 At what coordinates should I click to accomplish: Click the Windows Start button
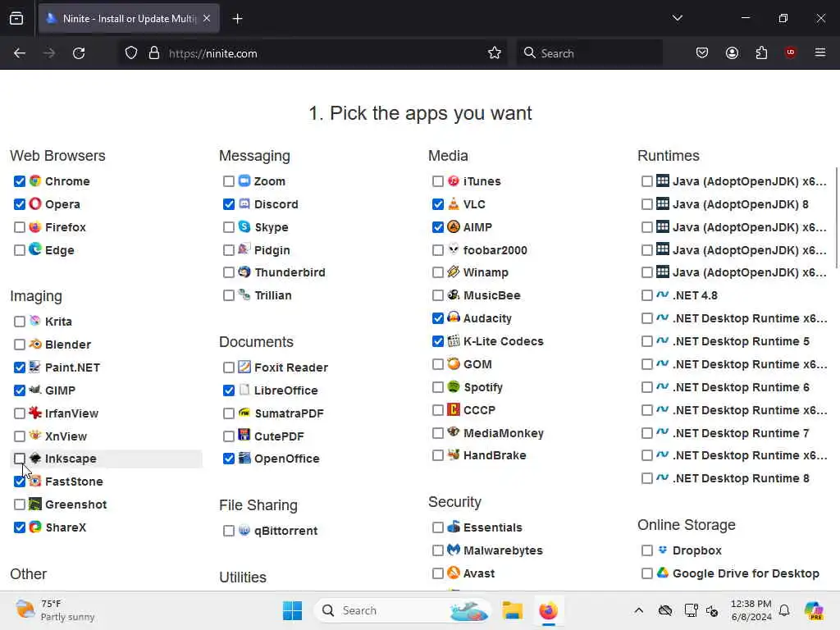pyautogui.click(x=292, y=610)
